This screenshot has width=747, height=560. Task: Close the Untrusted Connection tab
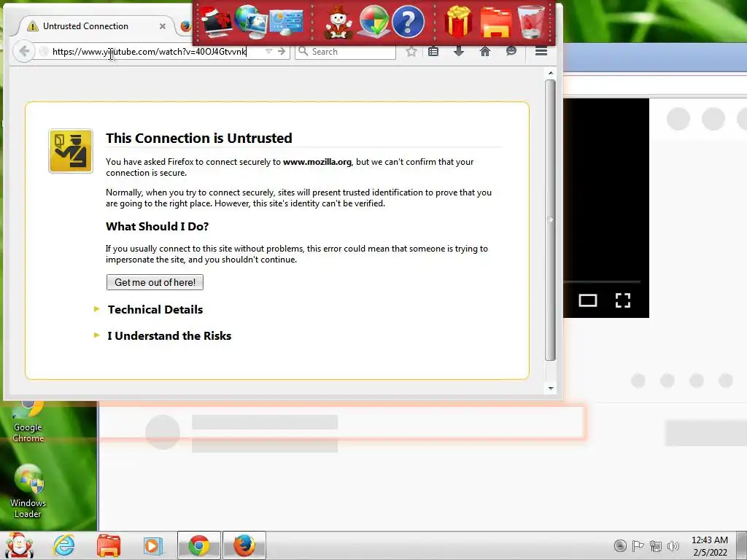(x=163, y=26)
